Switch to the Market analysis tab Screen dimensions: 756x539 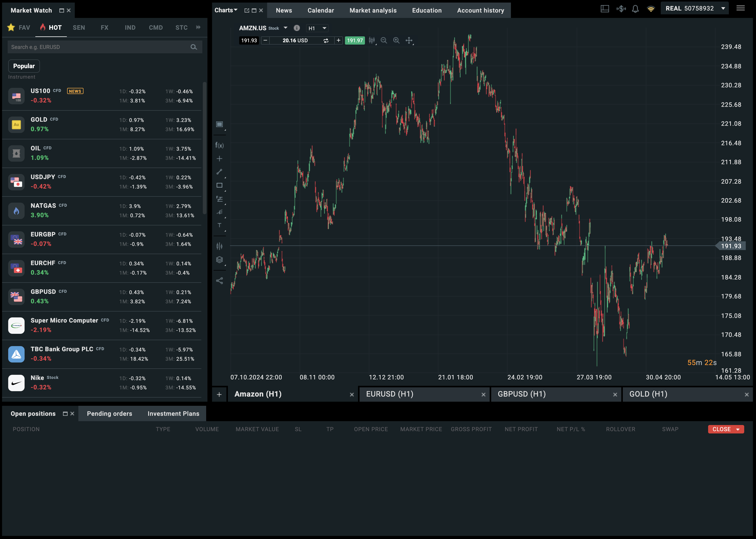pos(373,10)
